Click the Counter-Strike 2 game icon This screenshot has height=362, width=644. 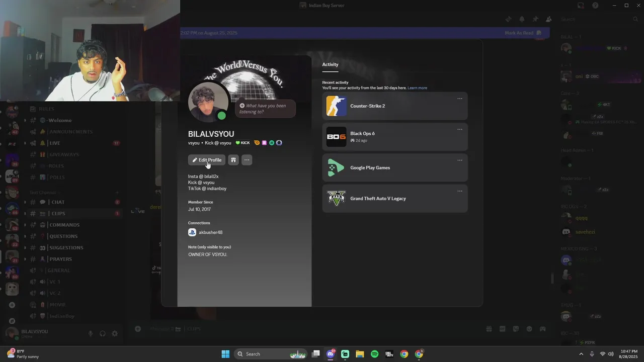(x=336, y=106)
